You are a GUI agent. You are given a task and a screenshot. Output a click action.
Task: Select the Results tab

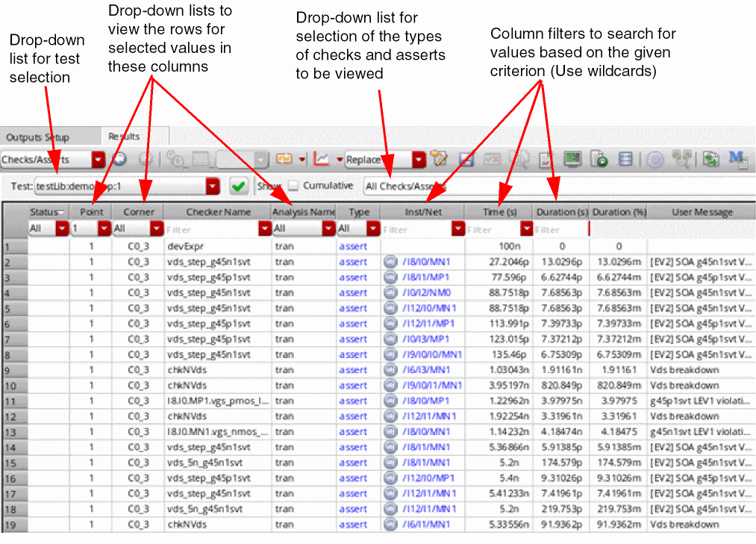click(x=124, y=137)
